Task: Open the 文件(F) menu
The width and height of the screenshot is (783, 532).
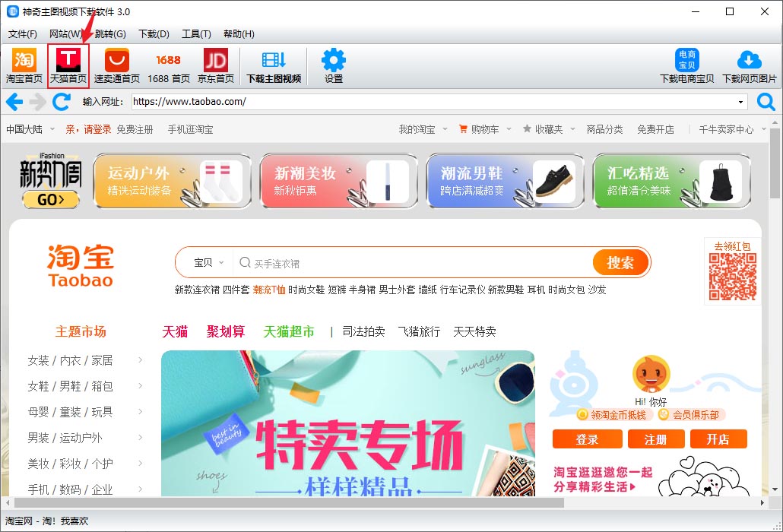Action: [x=23, y=34]
